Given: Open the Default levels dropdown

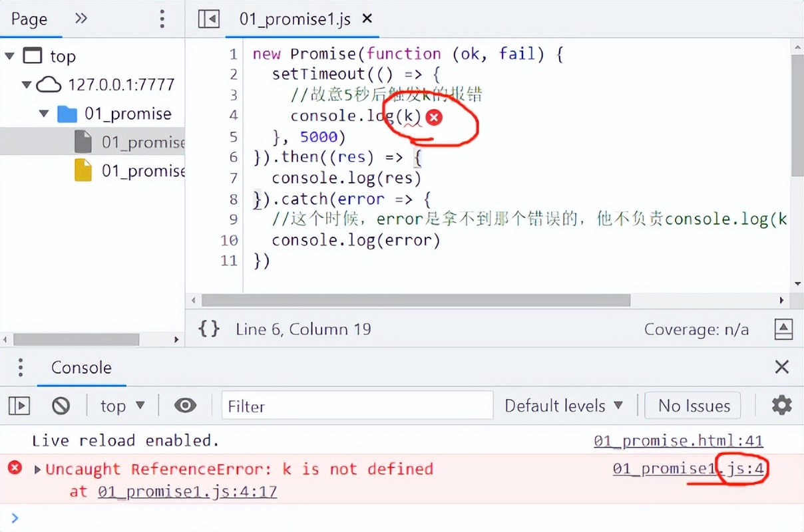Looking at the screenshot, I should tap(564, 405).
